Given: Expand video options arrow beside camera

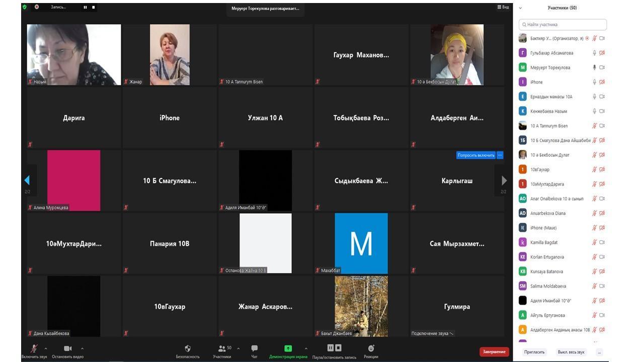Looking at the screenshot, I should [82, 348].
